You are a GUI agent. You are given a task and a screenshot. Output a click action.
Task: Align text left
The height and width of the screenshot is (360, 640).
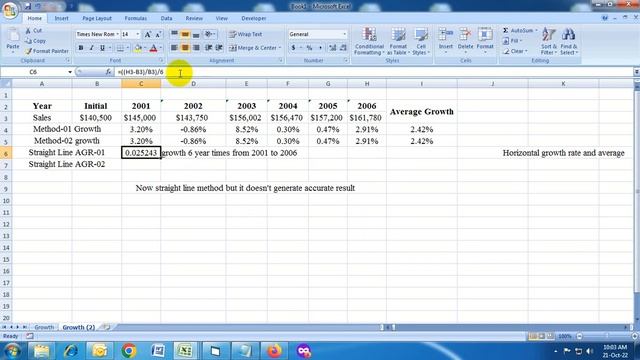[174, 48]
